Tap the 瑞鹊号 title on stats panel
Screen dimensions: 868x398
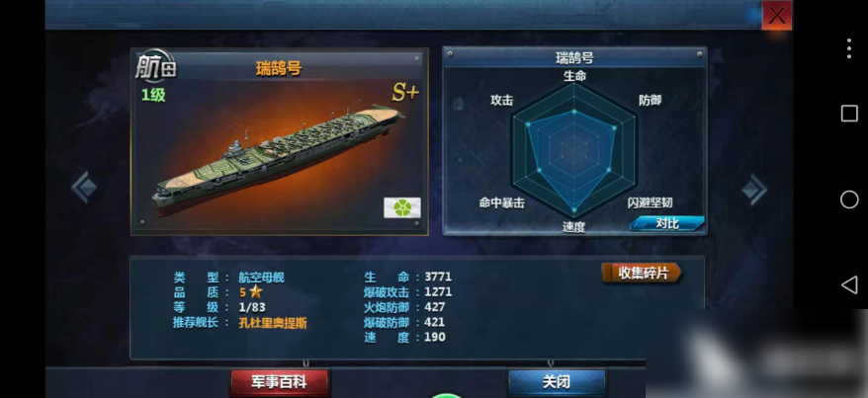click(574, 57)
